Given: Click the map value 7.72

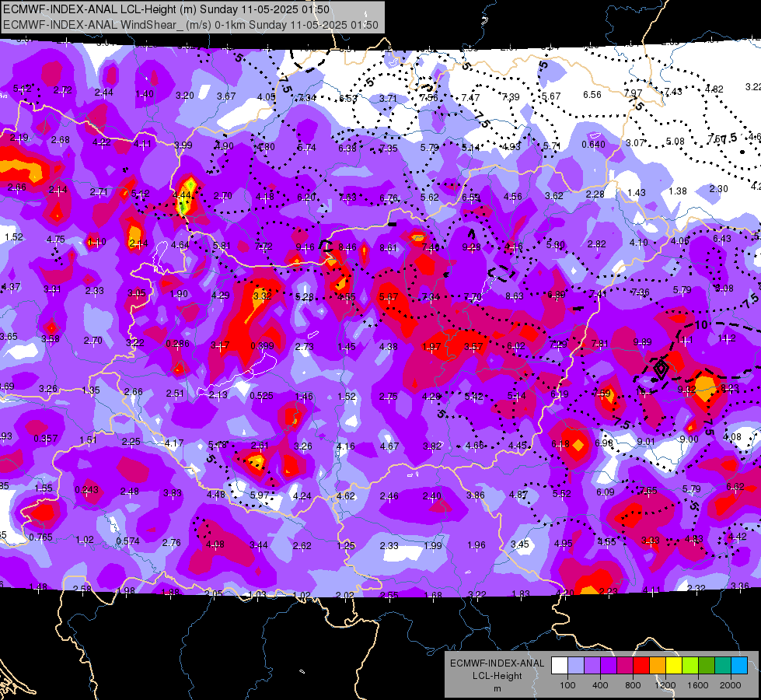Looking at the screenshot, I should (264, 247).
